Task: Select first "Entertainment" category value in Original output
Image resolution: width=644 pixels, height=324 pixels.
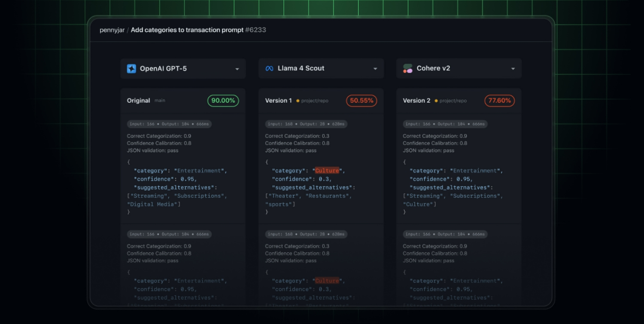Action: point(199,170)
